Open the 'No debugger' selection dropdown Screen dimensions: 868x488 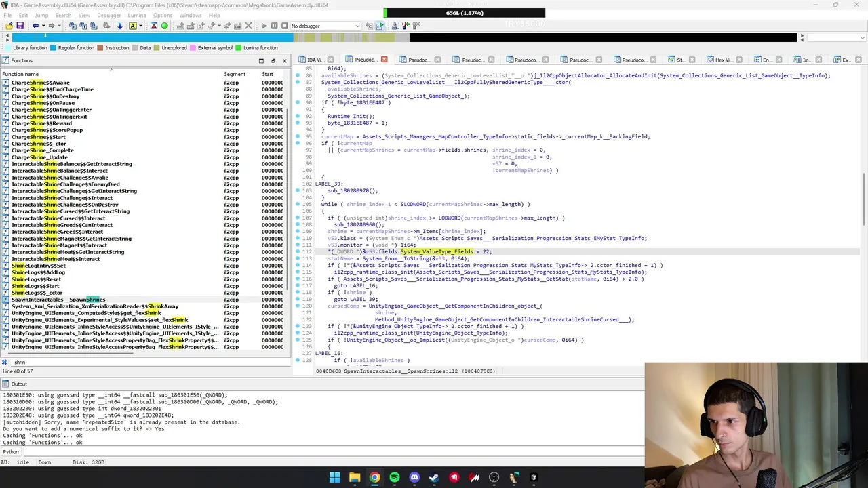[325, 26]
